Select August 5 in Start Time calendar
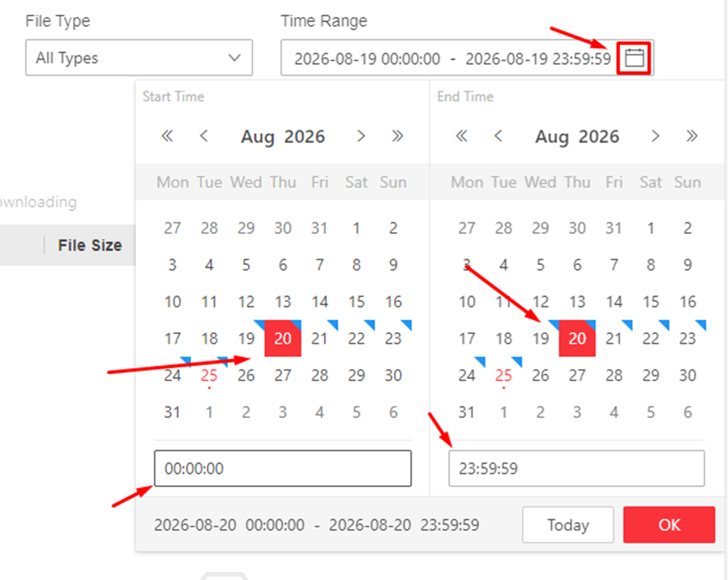728x580 pixels. pyautogui.click(x=246, y=265)
